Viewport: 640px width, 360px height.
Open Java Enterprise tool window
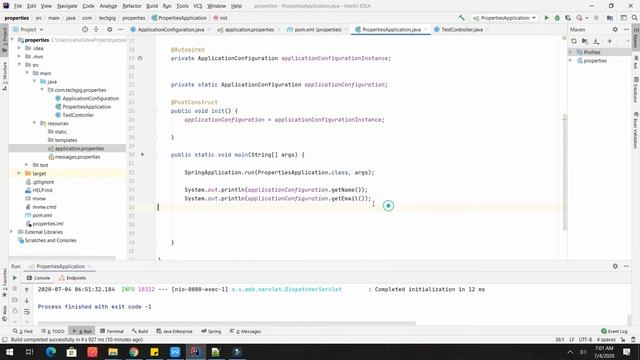174,331
